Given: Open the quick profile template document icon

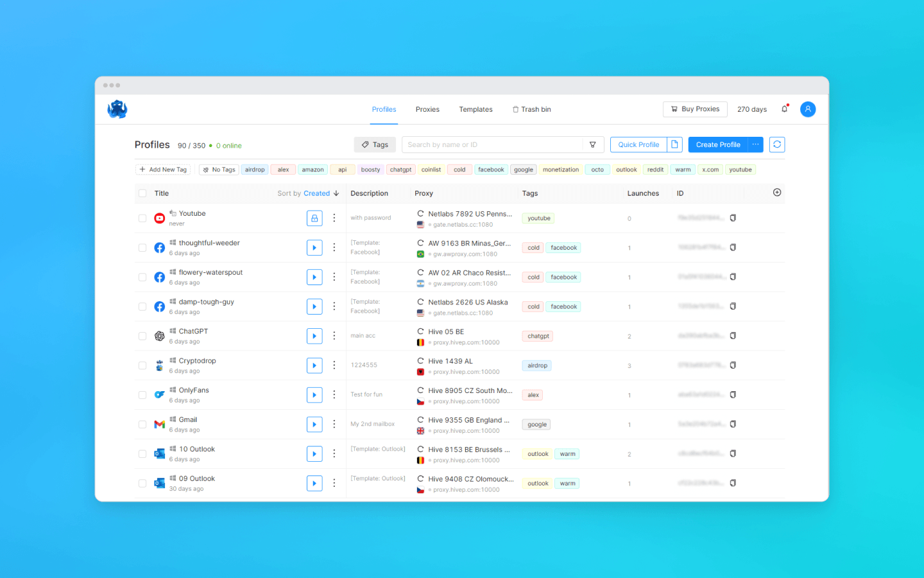Looking at the screenshot, I should tap(675, 144).
